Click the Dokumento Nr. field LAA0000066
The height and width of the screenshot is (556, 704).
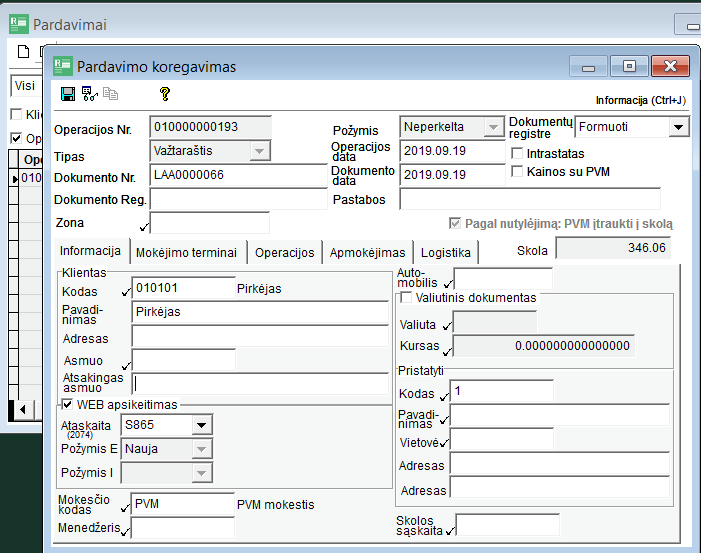coord(238,175)
